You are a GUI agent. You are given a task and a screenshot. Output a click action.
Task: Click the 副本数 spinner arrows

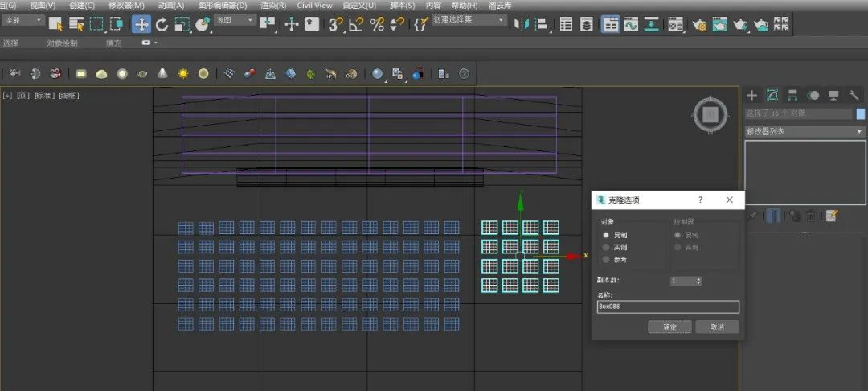(x=698, y=281)
